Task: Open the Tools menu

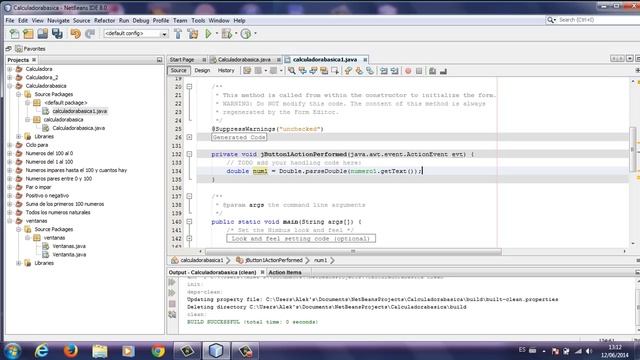Action: click(x=198, y=20)
